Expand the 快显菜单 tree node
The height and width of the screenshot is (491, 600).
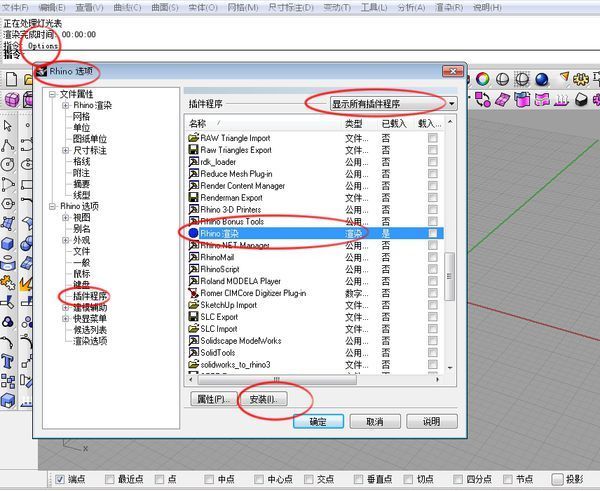point(65,318)
